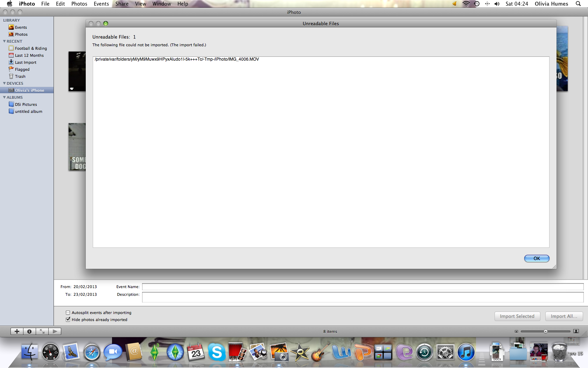
Task: Open the Apple menu
Action: (9, 4)
